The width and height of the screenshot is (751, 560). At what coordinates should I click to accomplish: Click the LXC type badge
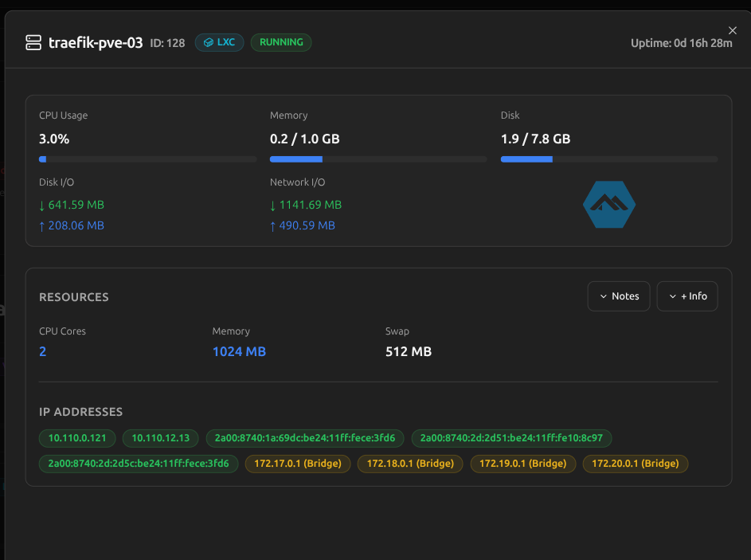[219, 42]
